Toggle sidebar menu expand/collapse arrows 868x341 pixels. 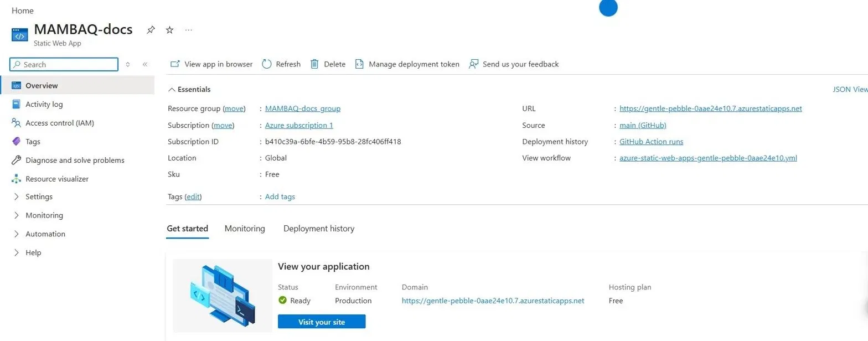pos(128,65)
